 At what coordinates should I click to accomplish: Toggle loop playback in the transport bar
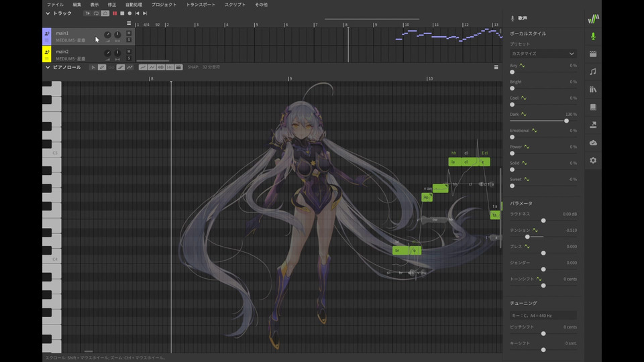coord(96,13)
